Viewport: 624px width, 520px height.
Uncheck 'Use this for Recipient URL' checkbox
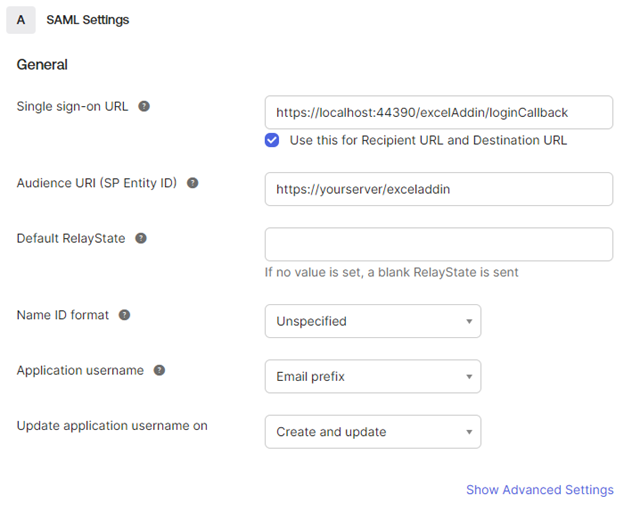click(x=272, y=140)
